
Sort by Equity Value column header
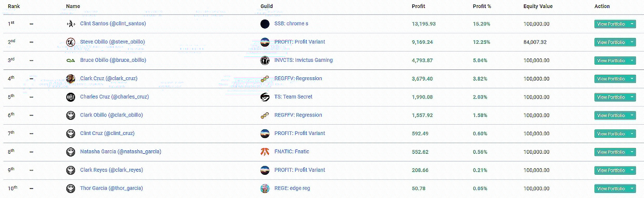538,6
